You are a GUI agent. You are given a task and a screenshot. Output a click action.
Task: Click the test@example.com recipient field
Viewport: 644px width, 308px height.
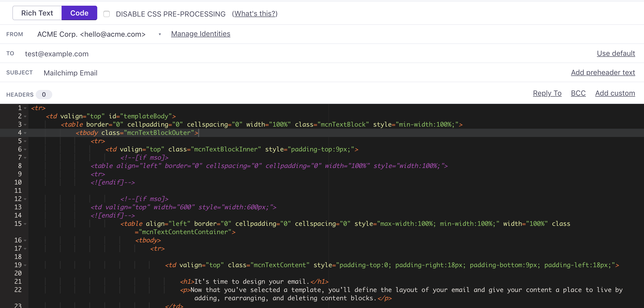click(x=57, y=54)
